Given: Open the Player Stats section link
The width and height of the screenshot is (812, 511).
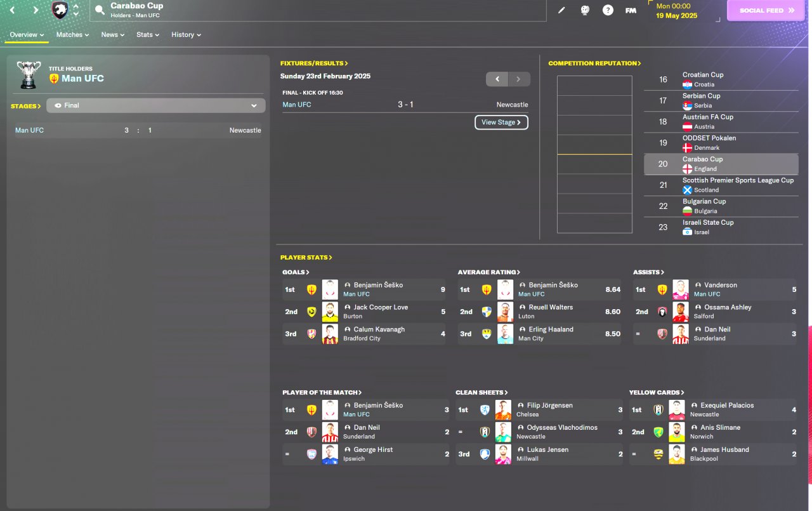Looking at the screenshot, I should pos(306,258).
